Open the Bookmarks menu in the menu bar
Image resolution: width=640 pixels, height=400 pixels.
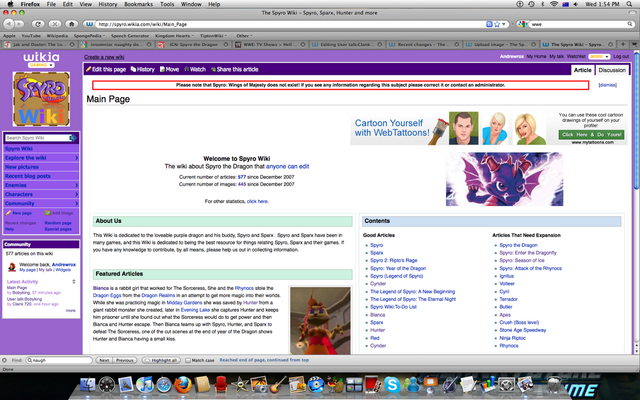137,4
